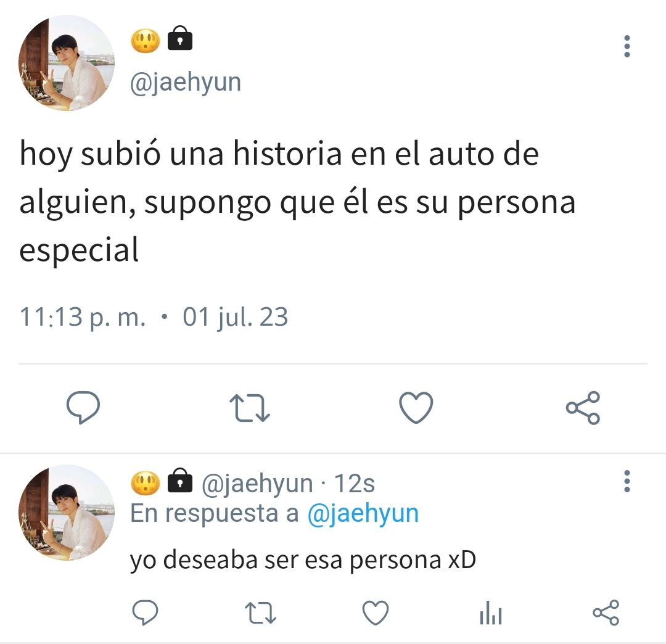Viewport: 666px width, 644px height.
Task: Retweet the 'yo deseaba ser esa persona' reply
Action: point(260,613)
